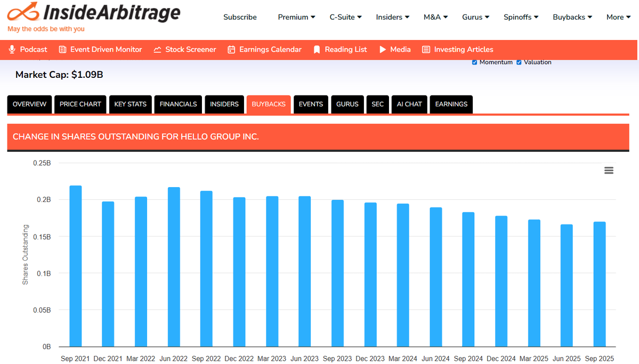Image resolution: width=639 pixels, height=364 pixels.
Task: Click the 'Mar 2022' x-axis label
Action: tap(141, 359)
